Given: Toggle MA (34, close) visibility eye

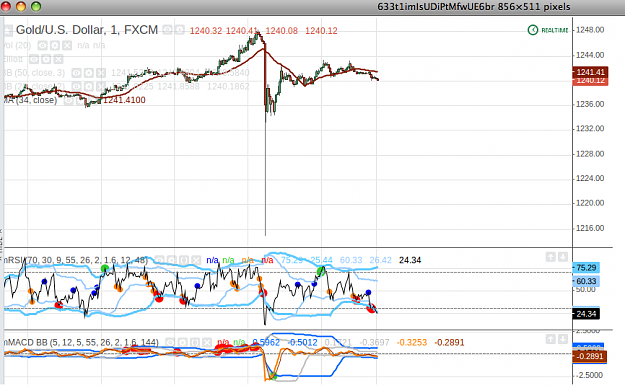Looking at the screenshot, I should [x=69, y=100].
